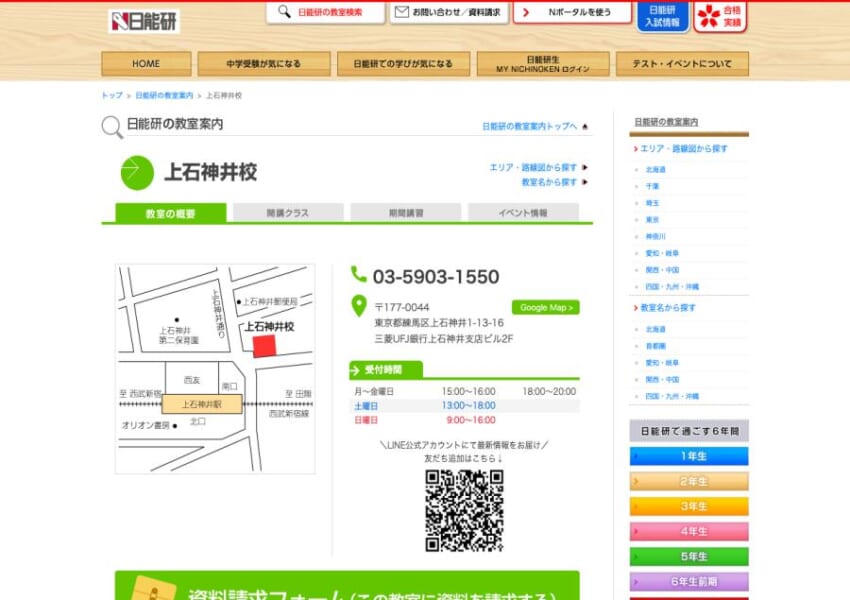This screenshot has width=850, height=600.
Task: Click the green circle arrow icon by 上石神井校
Action: pyautogui.click(x=137, y=173)
